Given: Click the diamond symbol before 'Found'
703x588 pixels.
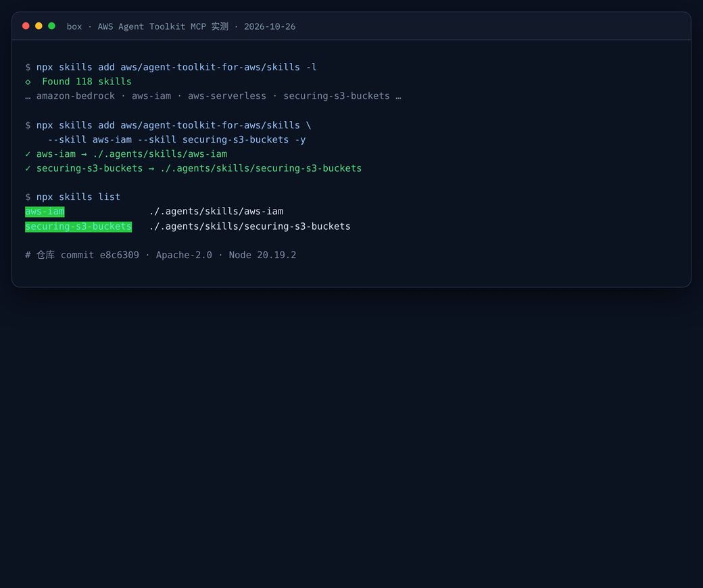Looking at the screenshot, I should [28, 82].
